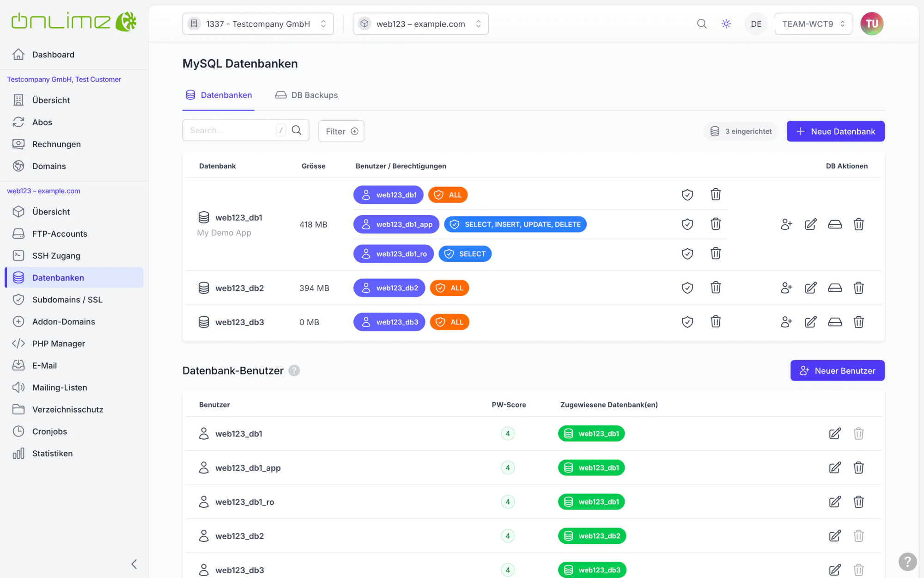Open backup drive icon for web123_db3
Screen dimensions: 924x578
pyautogui.click(x=835, y=322)
